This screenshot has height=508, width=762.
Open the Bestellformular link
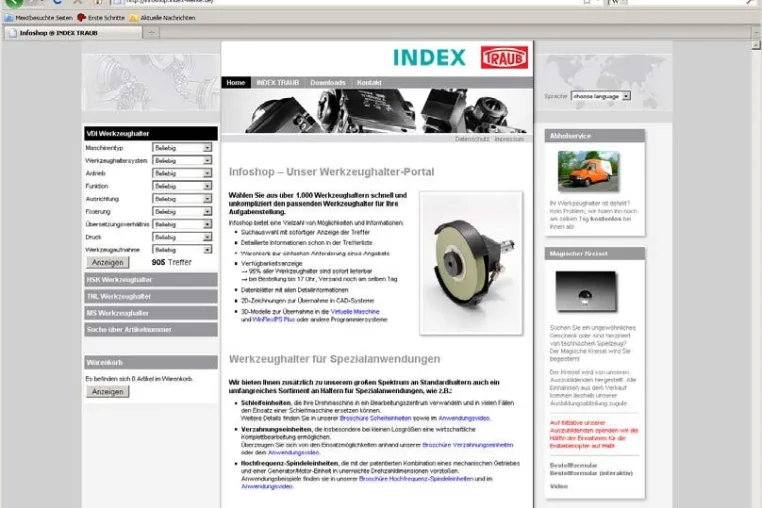tap(573, 465)
